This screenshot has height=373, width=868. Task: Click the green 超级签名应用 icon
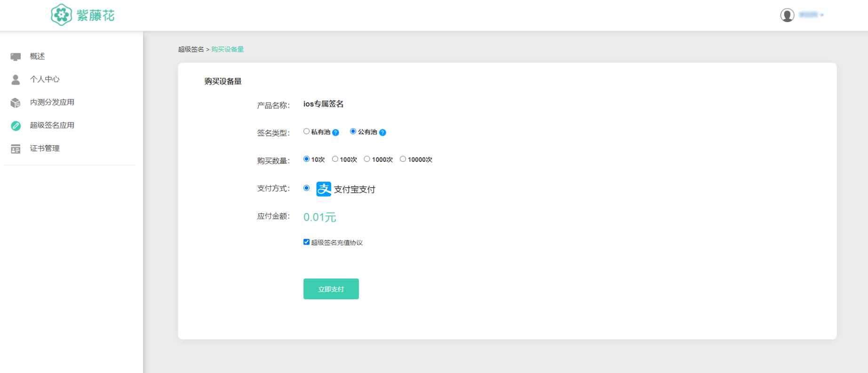tap(16, 126)
